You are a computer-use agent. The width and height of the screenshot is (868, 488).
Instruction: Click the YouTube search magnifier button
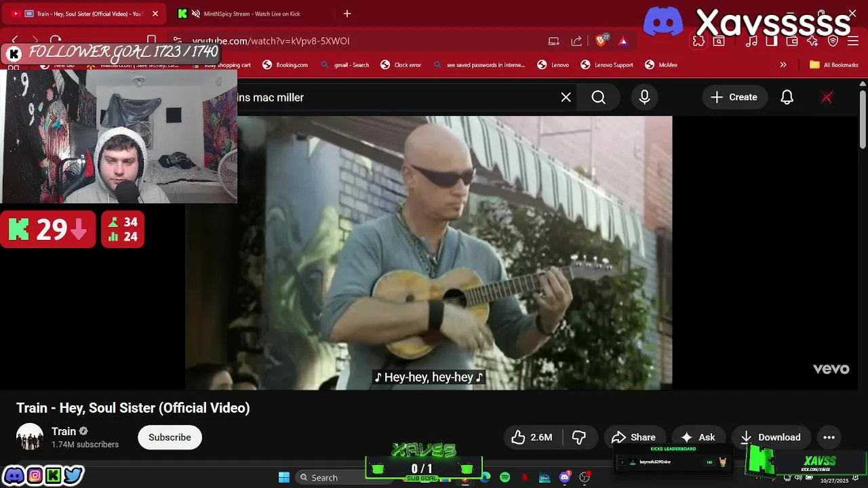tap(598, 98)
